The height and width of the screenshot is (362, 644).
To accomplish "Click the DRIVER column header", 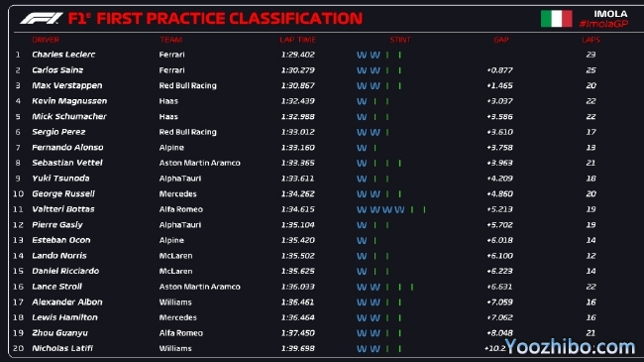I will tap(46, 40).
